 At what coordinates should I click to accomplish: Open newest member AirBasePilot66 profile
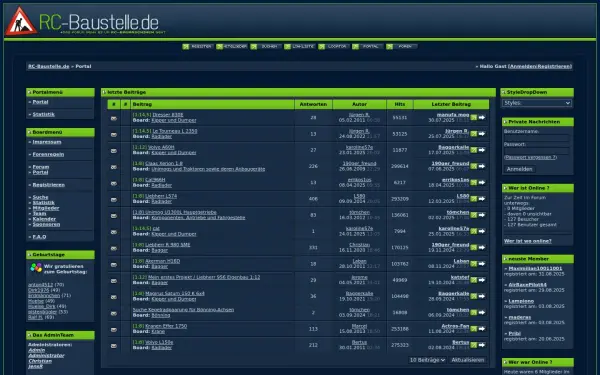tap(527, 285)
